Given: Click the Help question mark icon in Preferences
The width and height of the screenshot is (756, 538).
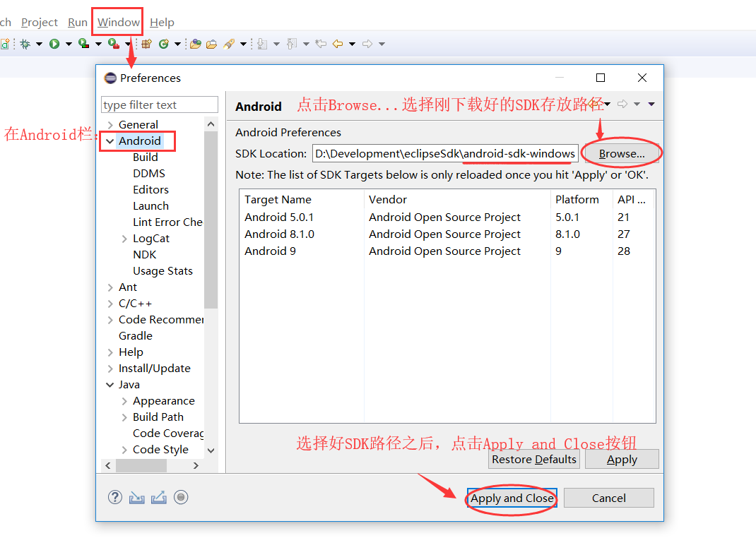Looking at the screenshot, I should tap(115, 496).
